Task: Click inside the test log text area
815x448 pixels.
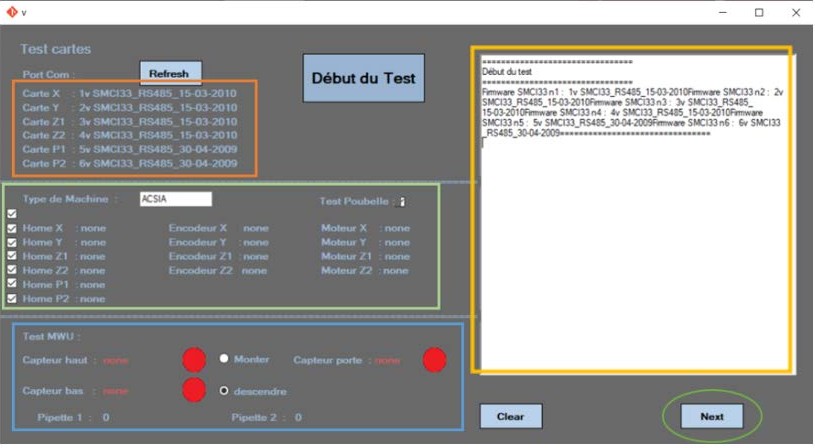Action: click(x=631, y=250)
